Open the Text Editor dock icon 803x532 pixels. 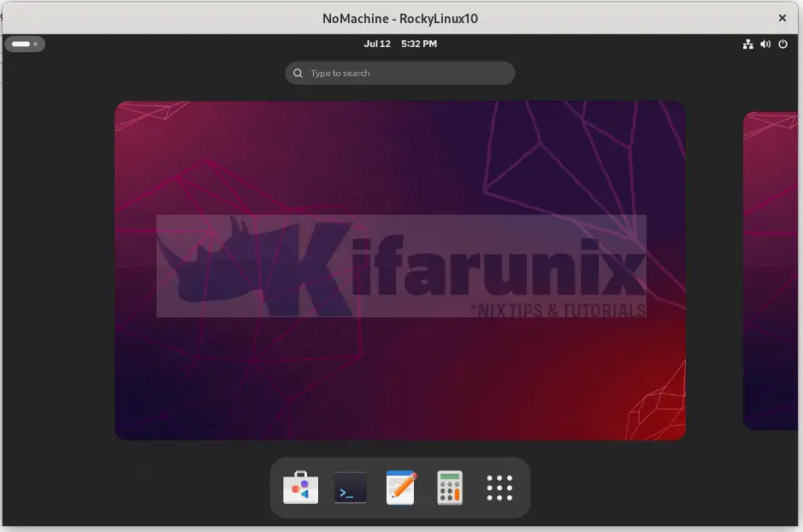tap(400, 488)
